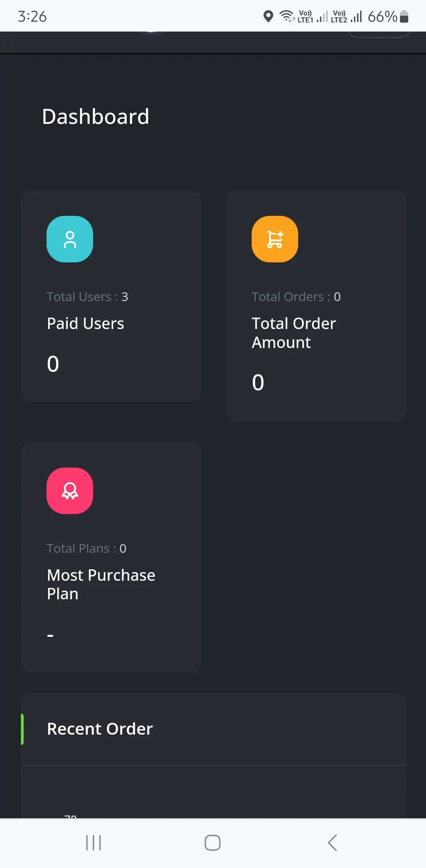
Task: Tap the location pin icon in status bar
Action: click(269, 16)
